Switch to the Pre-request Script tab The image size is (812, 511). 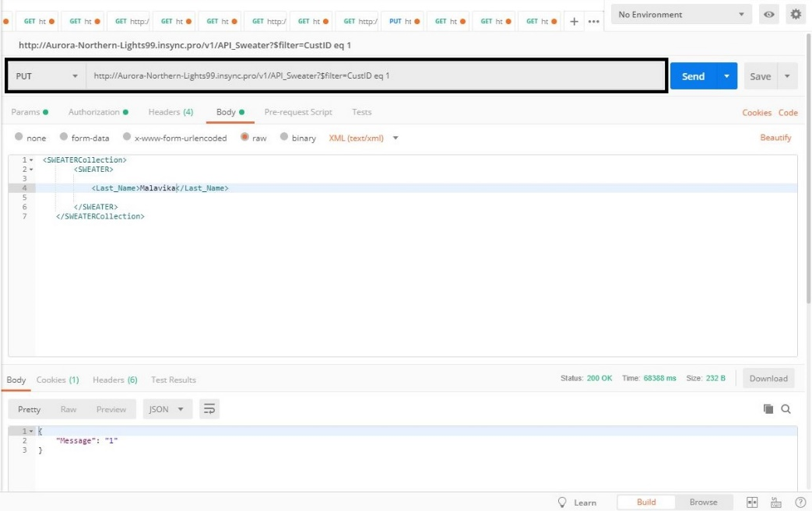click(298, 112)
